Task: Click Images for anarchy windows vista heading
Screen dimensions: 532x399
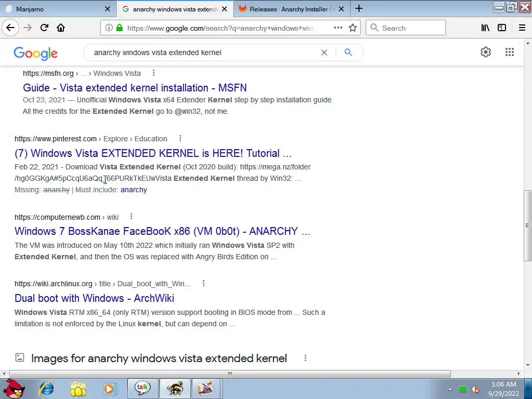Action: 159,358
